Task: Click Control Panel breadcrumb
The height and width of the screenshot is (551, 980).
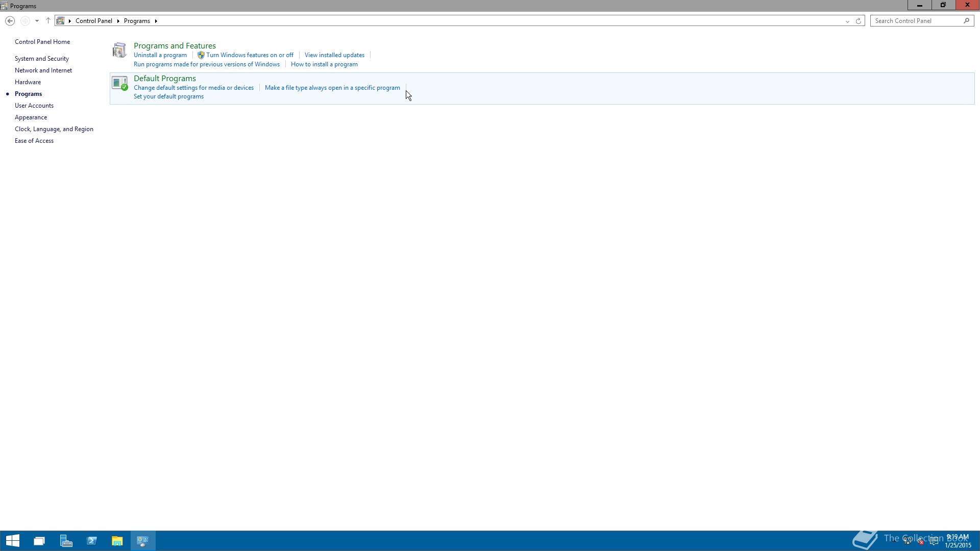Action: click(x=94, y=21)
